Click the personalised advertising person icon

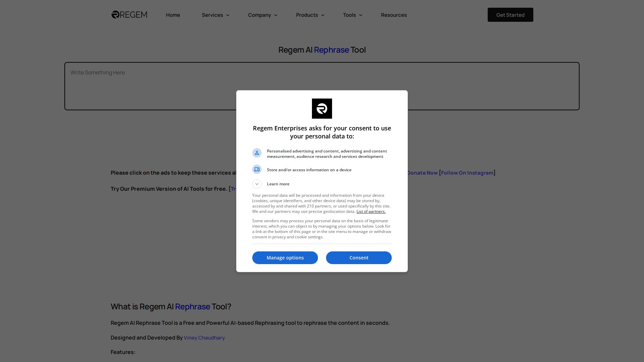(257, 153)
